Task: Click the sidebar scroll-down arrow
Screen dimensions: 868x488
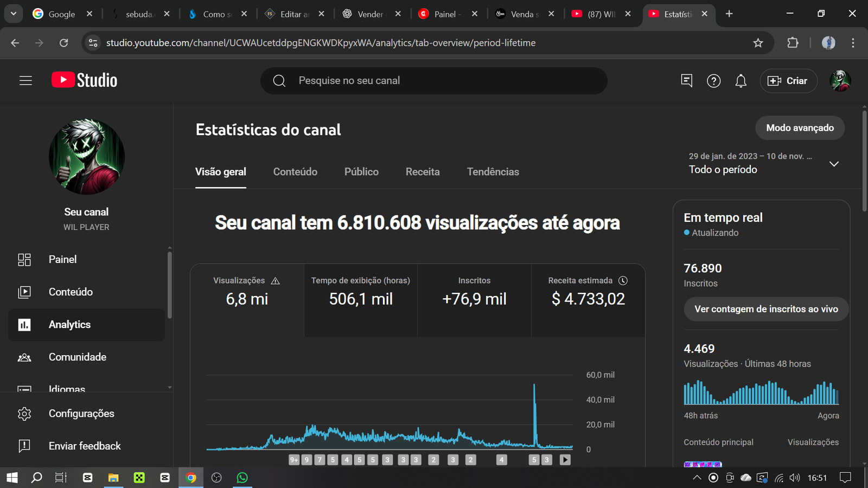Action: (169, 387)
